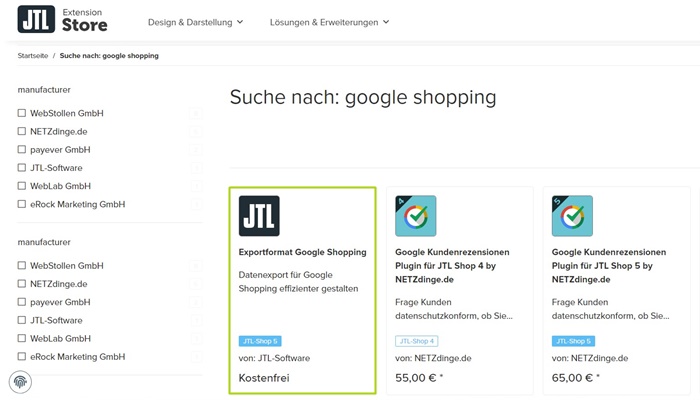Click the 65,00 € price
Screen dimensions: 700x400
(575, 378)
